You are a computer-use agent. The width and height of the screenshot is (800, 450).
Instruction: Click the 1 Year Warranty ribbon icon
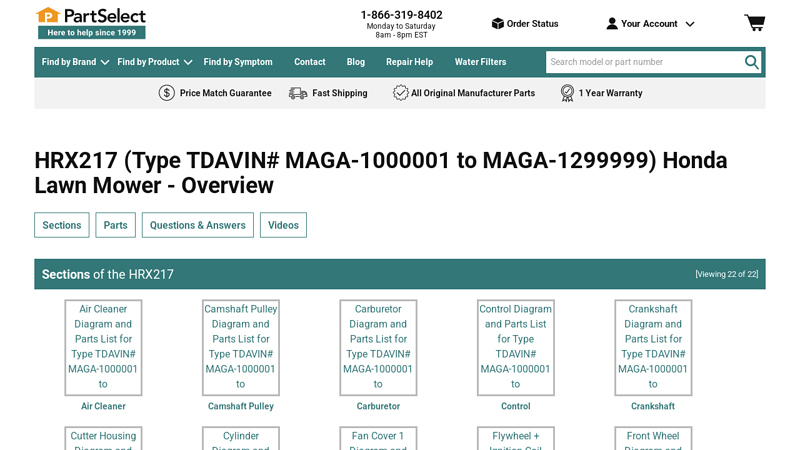(x=567, y=93)
